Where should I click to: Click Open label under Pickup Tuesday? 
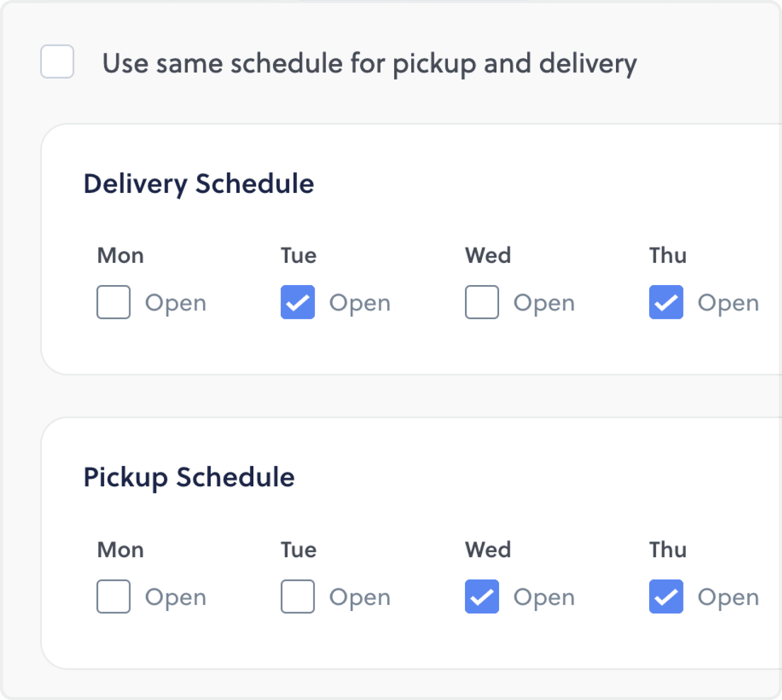click(359, 598)
